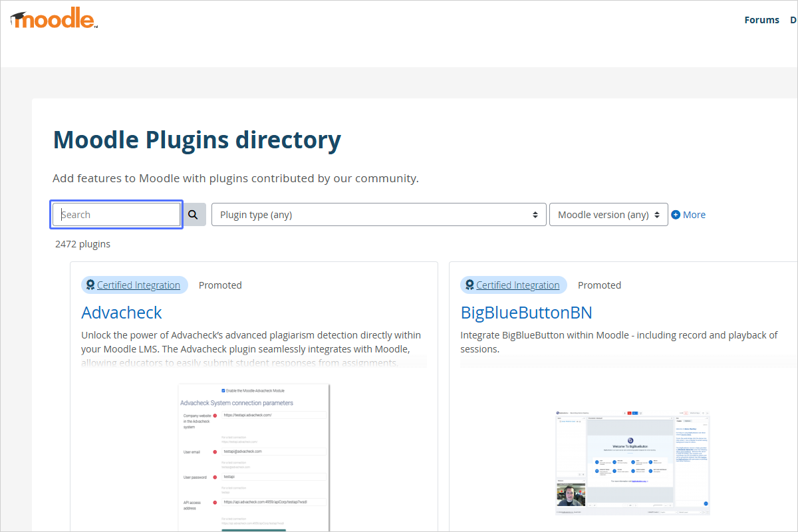Image resolution: width=798 pixels, height=532 pixels.
Task: Focus the Search input field
Action: [117, 215]
